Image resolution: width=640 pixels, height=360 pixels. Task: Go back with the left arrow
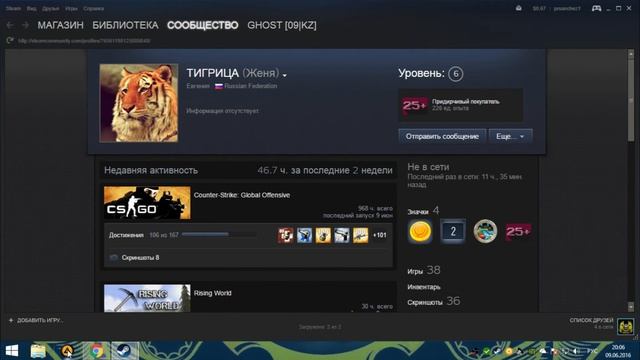point(10,25)
